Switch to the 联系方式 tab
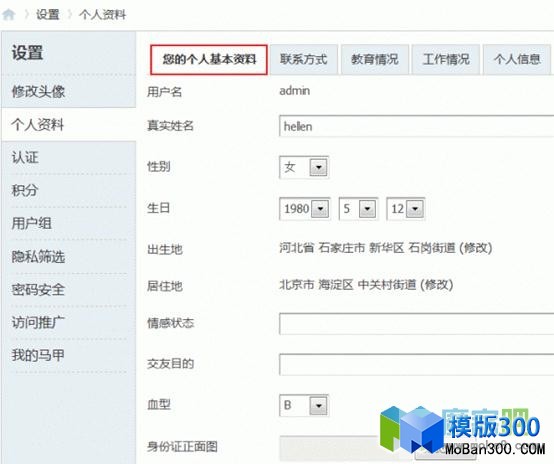Viewport: 554px width, 464px height. tap(303, 59)
